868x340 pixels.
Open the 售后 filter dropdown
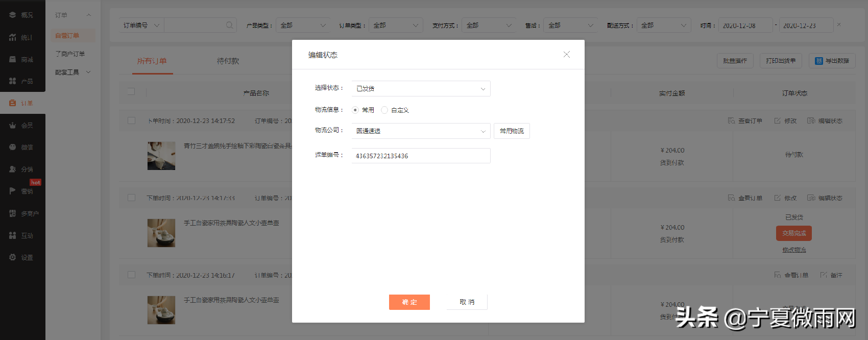pos(571,25)
